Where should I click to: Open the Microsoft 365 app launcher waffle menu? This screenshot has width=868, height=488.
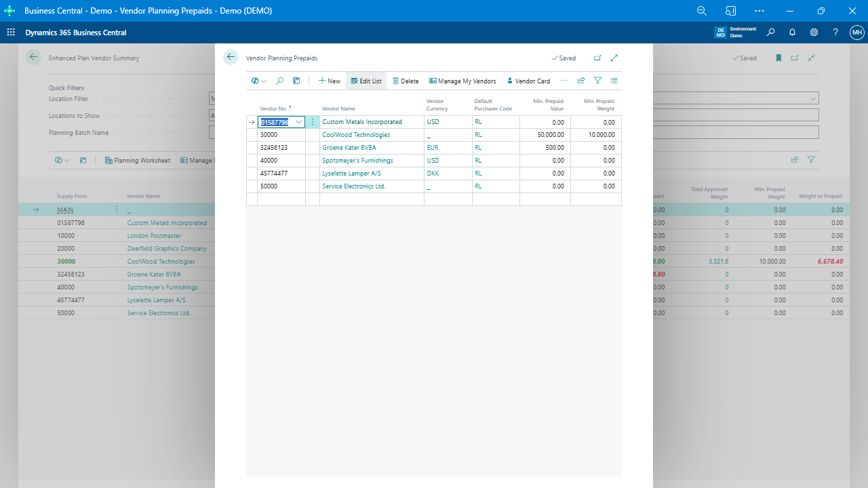point(11,32)
